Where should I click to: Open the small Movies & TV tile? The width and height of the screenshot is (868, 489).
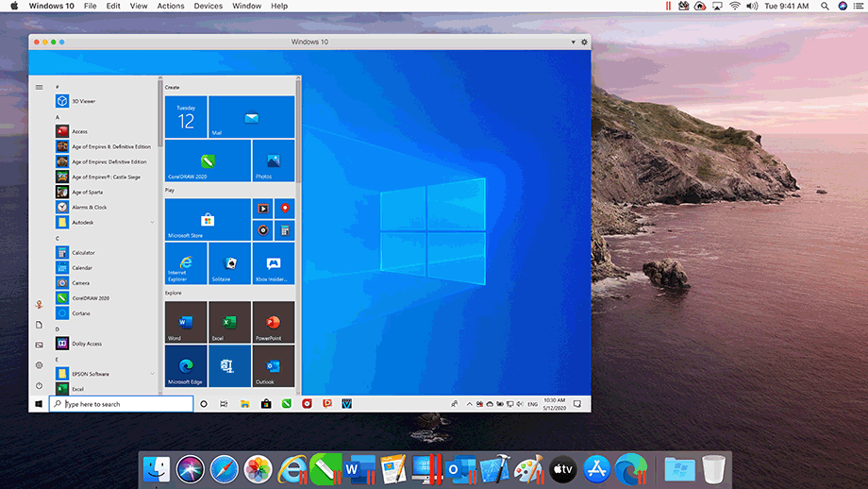263,209
